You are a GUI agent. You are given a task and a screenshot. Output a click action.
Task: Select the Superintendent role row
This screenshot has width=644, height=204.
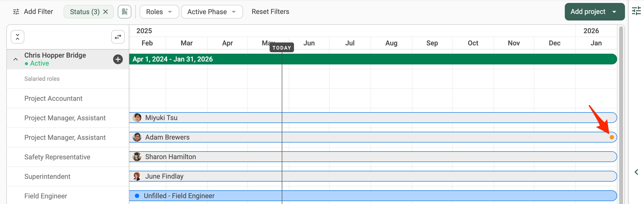(x=68, y=176)
